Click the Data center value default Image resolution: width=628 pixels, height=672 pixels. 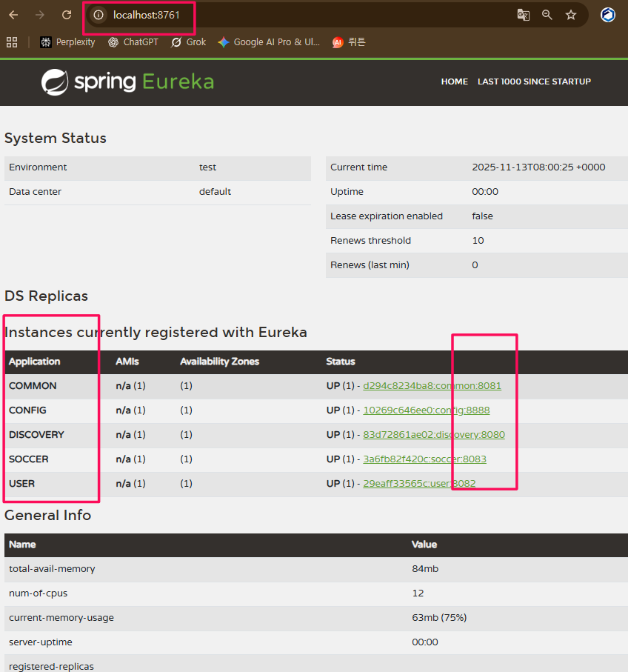(215, 192)
